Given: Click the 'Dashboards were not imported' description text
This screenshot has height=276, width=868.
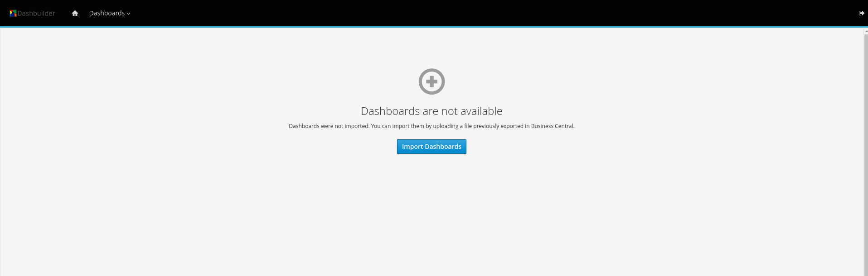Looking at the screenshot, I should point(432,126).
